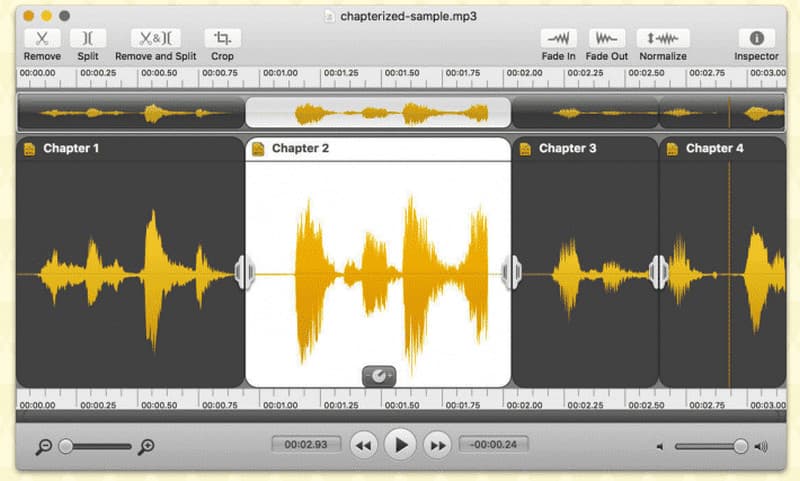Select the Chapter 4 label
800x481 pixels.
tap(714, 148)
